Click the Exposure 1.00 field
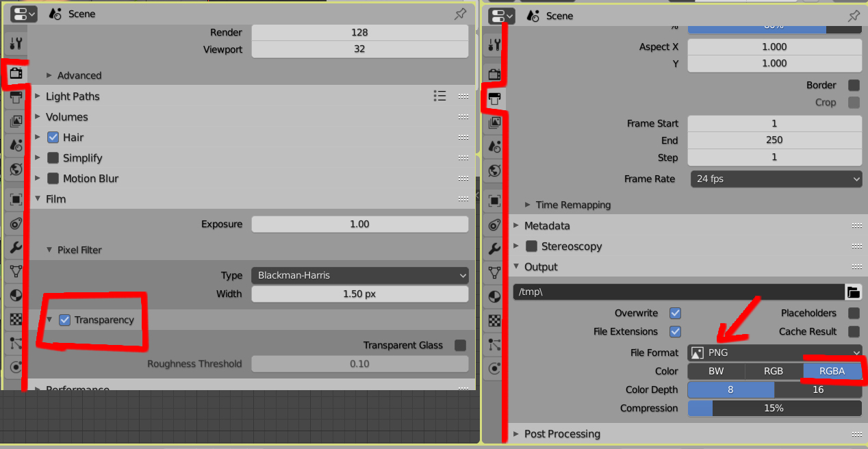The height and width of the screenshot is (449, 868). coord(360,224)
